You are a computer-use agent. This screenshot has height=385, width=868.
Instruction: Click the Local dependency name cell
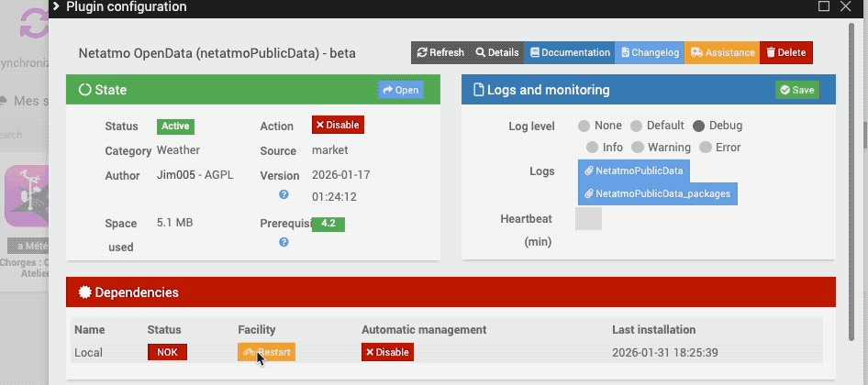pyautogui.click(x=89, y=352)
